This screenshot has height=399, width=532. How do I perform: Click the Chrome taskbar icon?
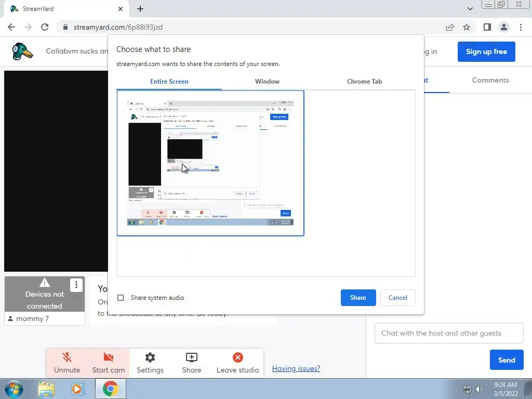point(110,389)
